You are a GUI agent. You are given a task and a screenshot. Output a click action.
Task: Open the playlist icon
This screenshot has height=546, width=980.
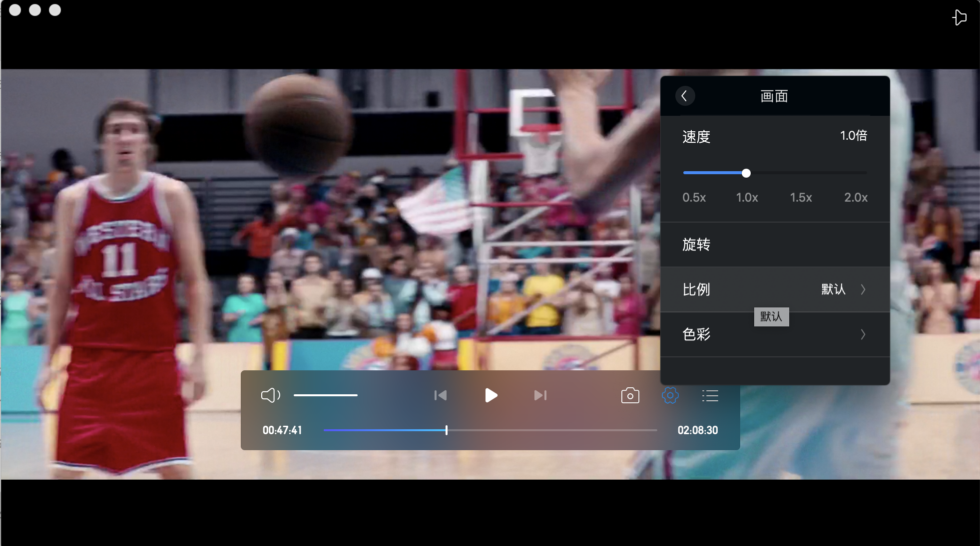click(x=710, y=396)
